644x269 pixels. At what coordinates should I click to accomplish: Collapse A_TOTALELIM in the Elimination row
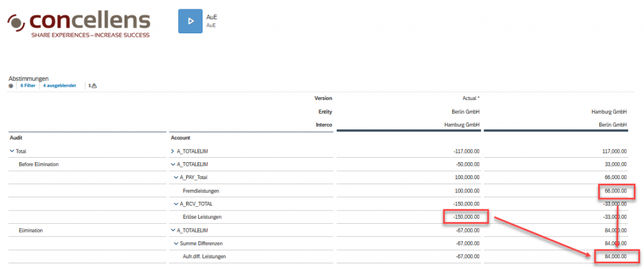tap(173, 230)
